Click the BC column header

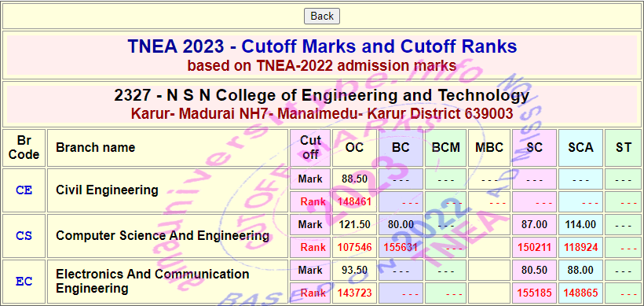[x=401, y=148]
